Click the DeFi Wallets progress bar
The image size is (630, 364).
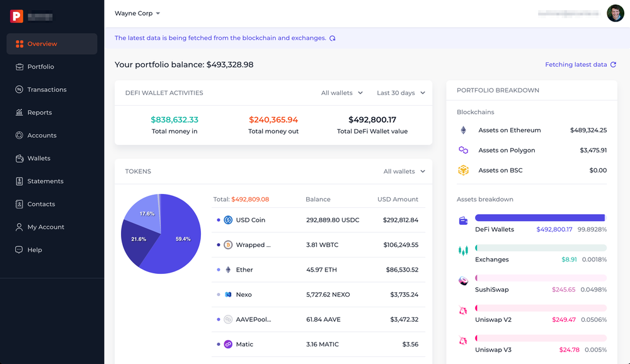click(541, 218)
